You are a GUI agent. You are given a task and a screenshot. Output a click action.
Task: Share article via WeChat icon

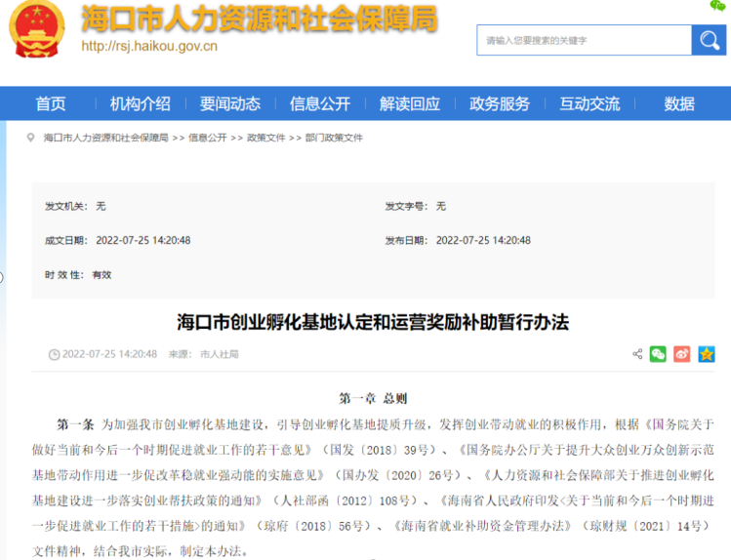658,354
